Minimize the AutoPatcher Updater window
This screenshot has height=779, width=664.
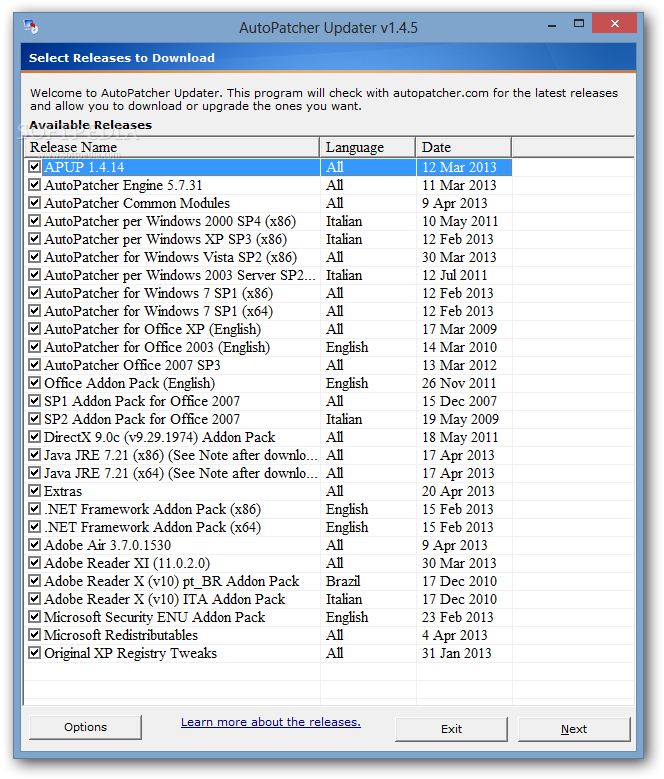point(552,24)
